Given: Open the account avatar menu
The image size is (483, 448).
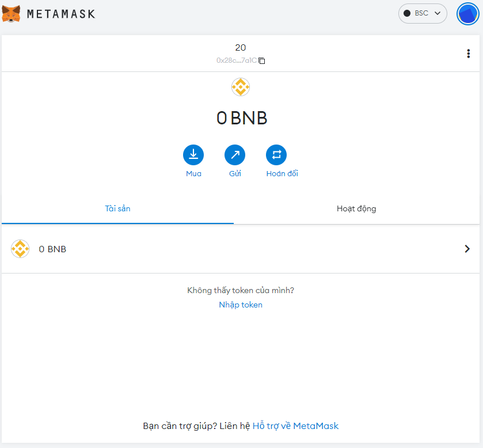Looking at the screenshot, I should coord(467,14).
